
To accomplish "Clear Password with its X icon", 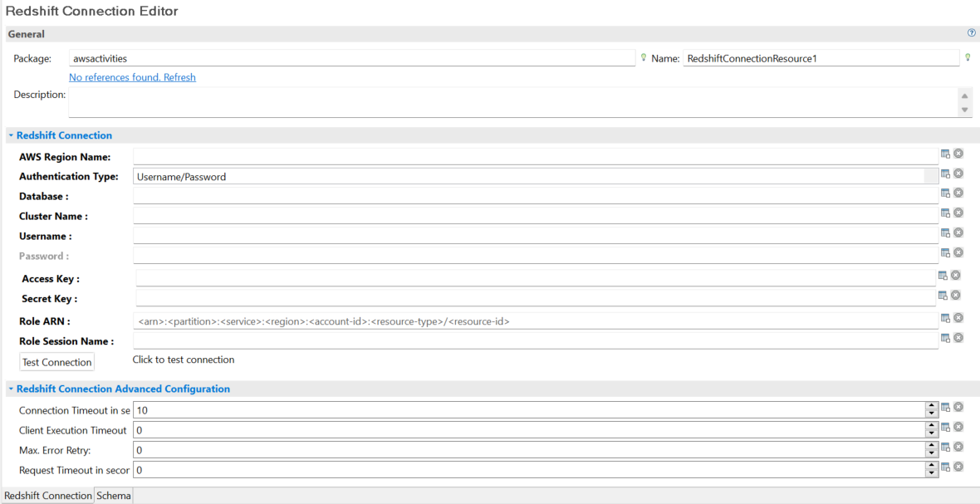I will pyautogui.click(x=958, y=252).
